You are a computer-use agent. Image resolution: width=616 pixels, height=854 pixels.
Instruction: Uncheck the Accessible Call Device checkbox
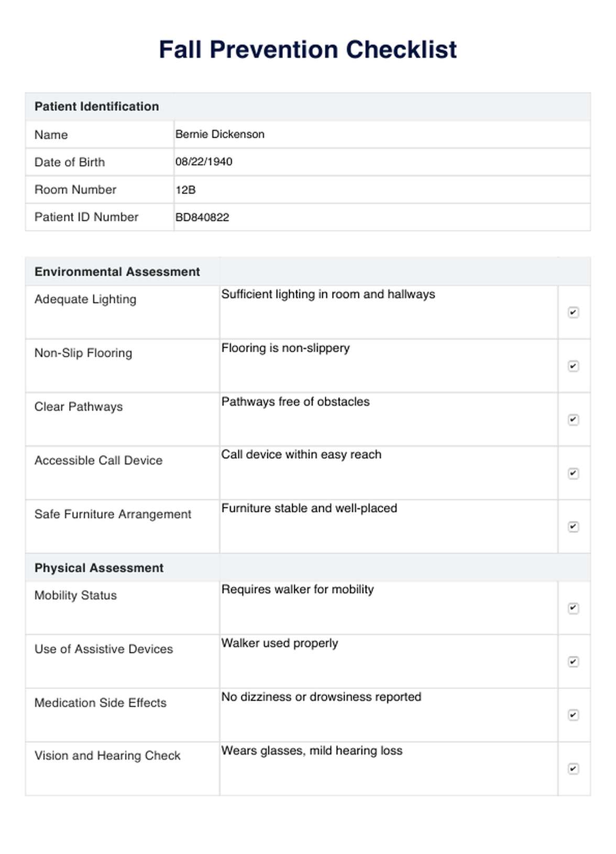[573, 474]
